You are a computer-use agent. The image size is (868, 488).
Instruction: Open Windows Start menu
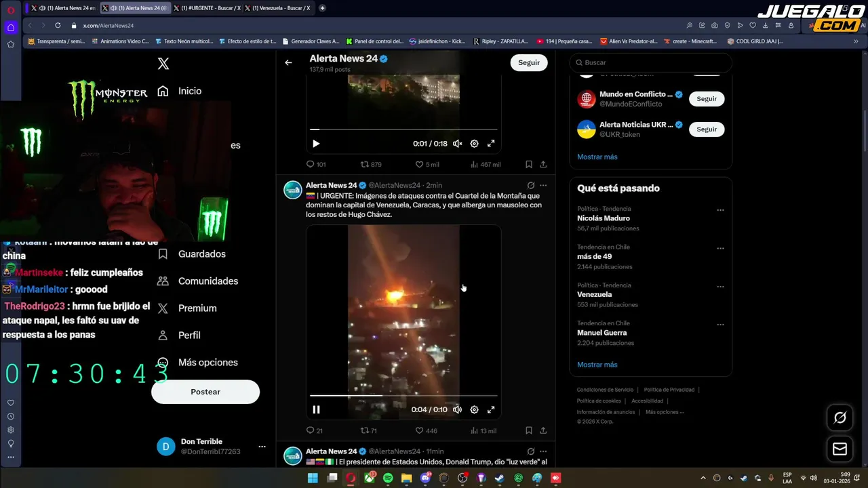pos(313,478)
